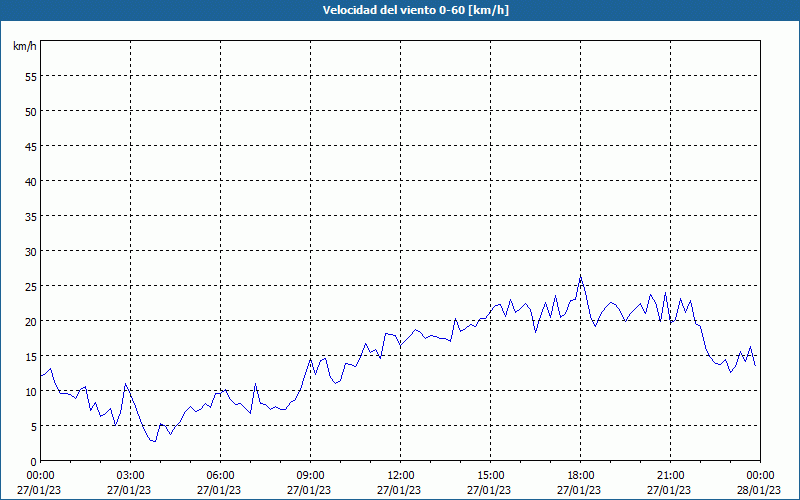
Task: Select the y-axis value '45'
Action: coord(31,147)
